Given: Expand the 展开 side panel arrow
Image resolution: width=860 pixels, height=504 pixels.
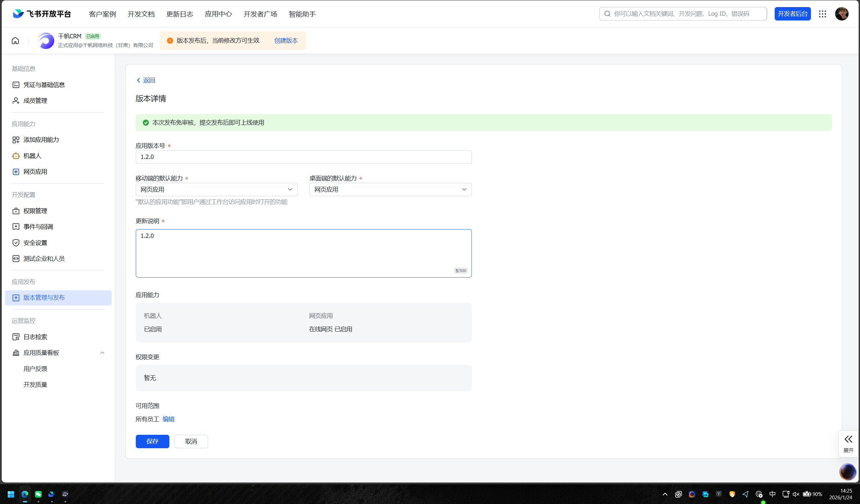Looking at the screenshot, I should (848, 439).
